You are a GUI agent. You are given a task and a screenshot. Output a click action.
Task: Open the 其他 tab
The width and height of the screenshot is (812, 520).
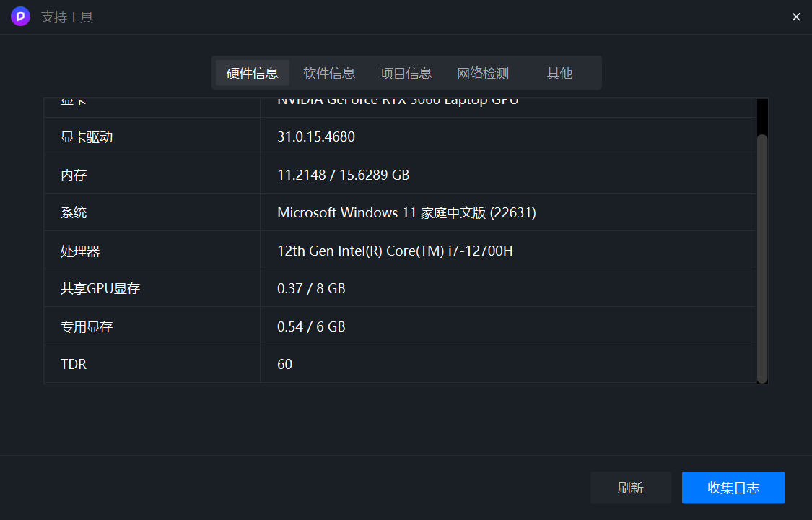click(x=559, y=73)
